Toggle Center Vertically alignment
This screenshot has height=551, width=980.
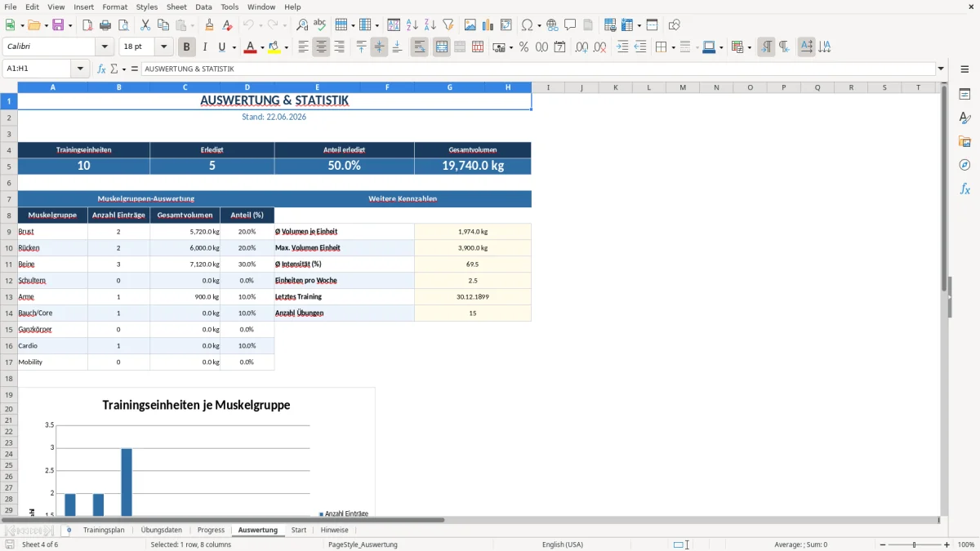pyautogui.click(x=379, y=47)
